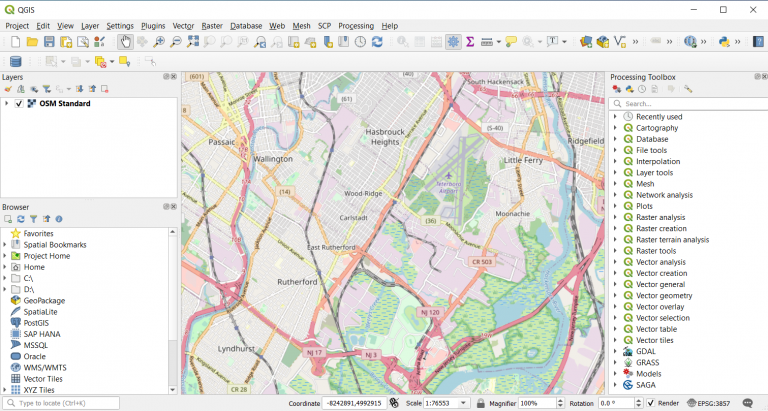
Task: Expand Spatial Bookmarks in Browser
Action: tap(5, 244)
